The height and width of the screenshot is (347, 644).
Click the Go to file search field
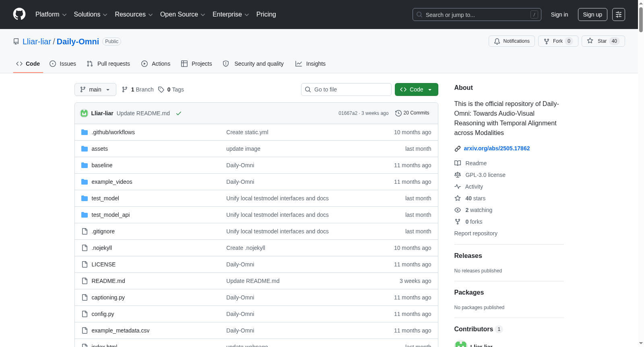point(346,89)
